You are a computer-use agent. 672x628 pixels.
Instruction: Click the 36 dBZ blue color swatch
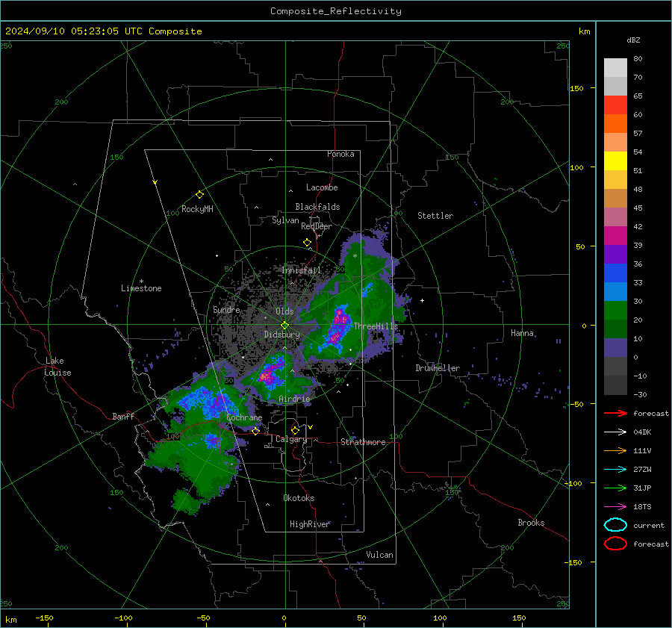(x=615, y=273)
